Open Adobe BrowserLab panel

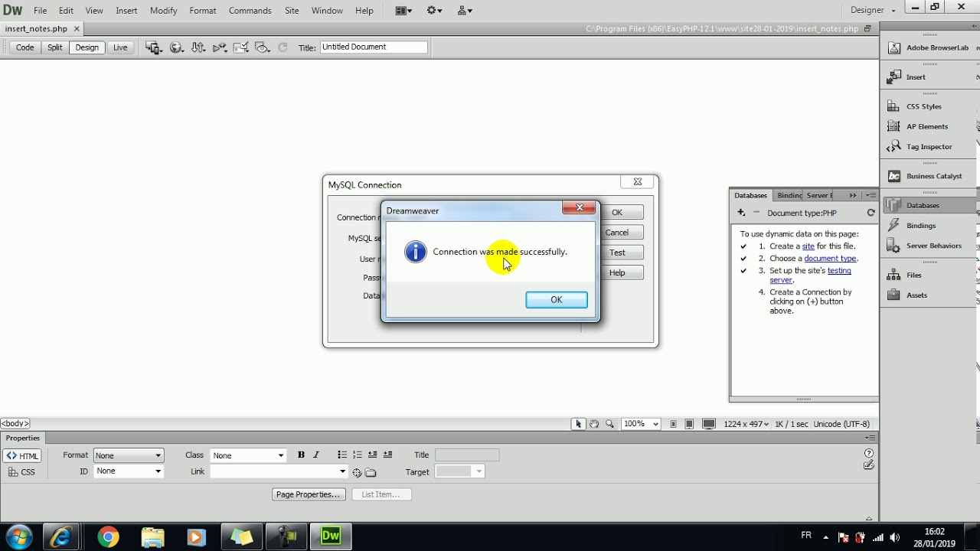coord(929,47)
